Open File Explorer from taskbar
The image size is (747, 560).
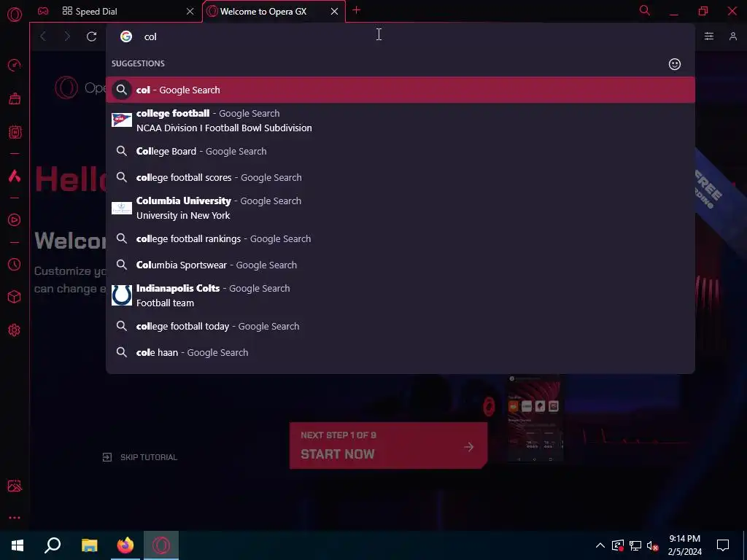point(89,545)
